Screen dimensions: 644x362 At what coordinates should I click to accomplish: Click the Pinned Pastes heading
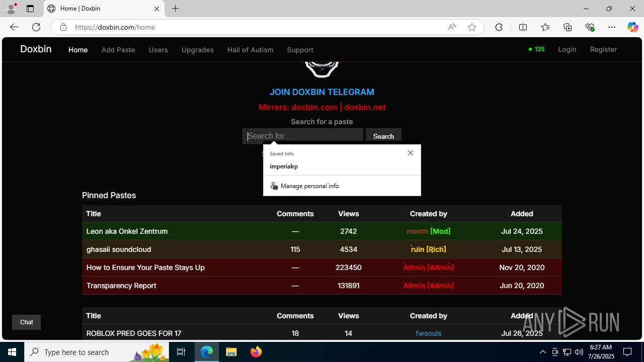coord(109,195)
